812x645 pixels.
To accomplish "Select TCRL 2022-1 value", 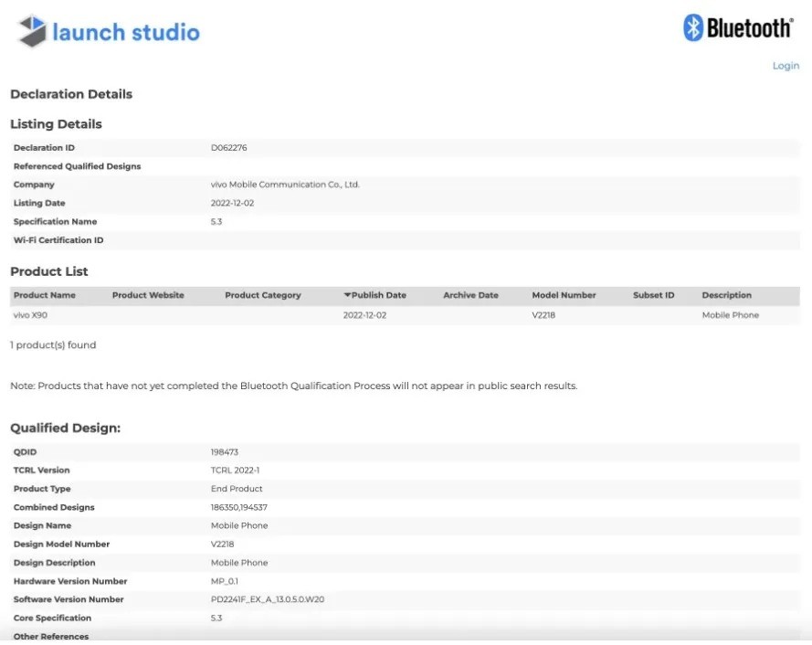I will 235,471.
